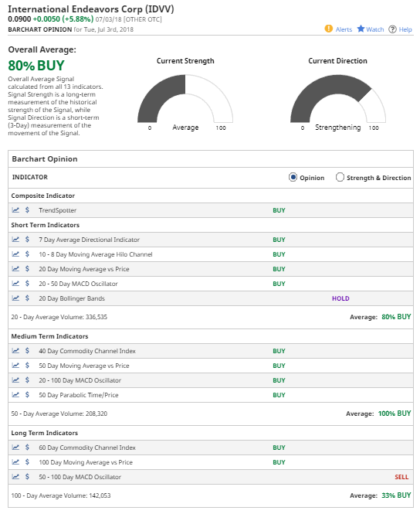Click dollar icon in TrendSpotter row
Screen dimensions: 420x514
pyautogui.click(x=27, y=209)
